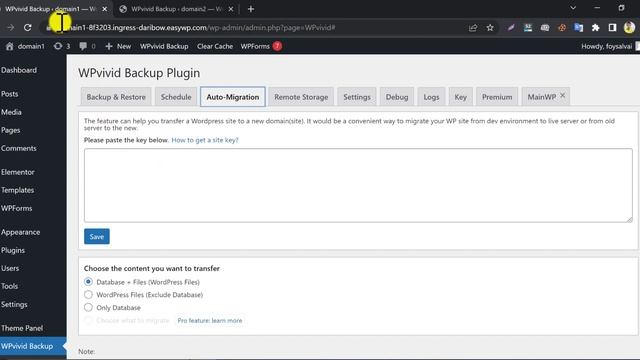Toggle the browser side panel icon
Screen dimensions: 640x360
pos(612,28)
